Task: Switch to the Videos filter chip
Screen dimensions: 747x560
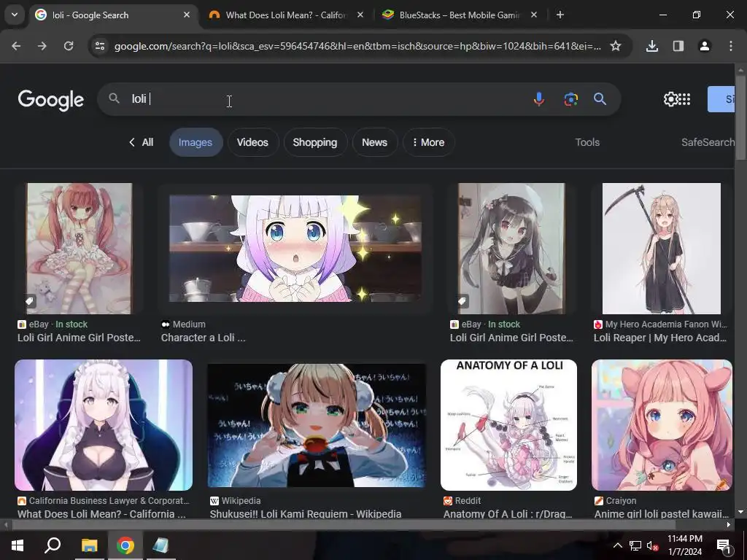Action: coord(252,142)
